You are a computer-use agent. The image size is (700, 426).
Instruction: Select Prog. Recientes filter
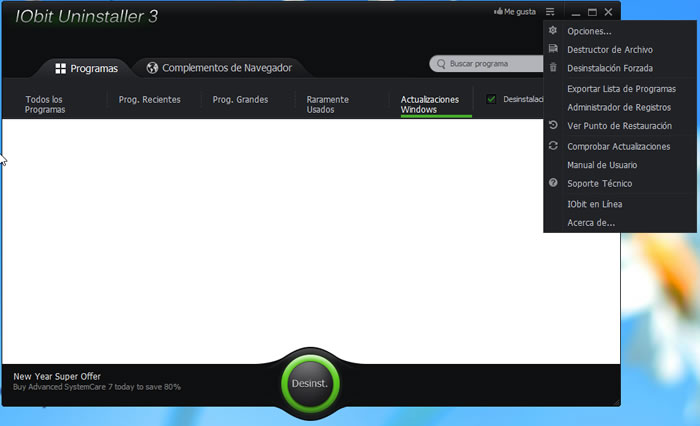150,100
